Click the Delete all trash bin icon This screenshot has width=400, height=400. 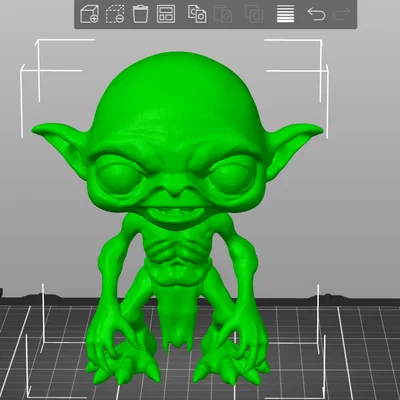140,14
